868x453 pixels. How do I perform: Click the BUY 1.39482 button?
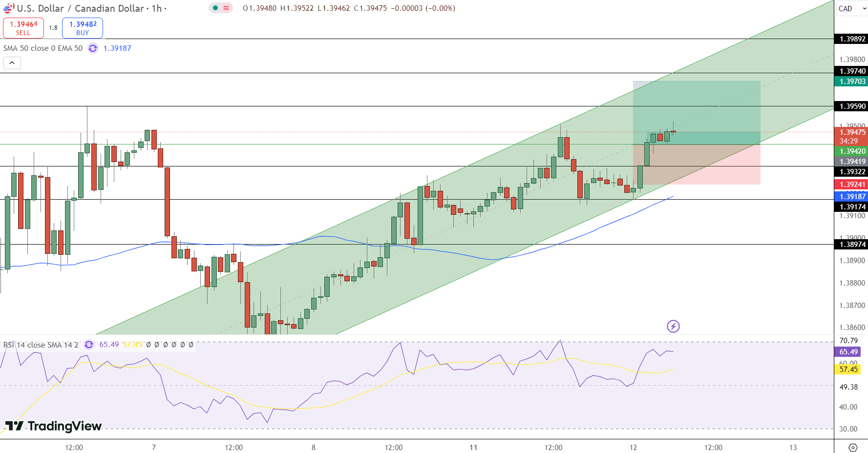[x=83, y=28]
